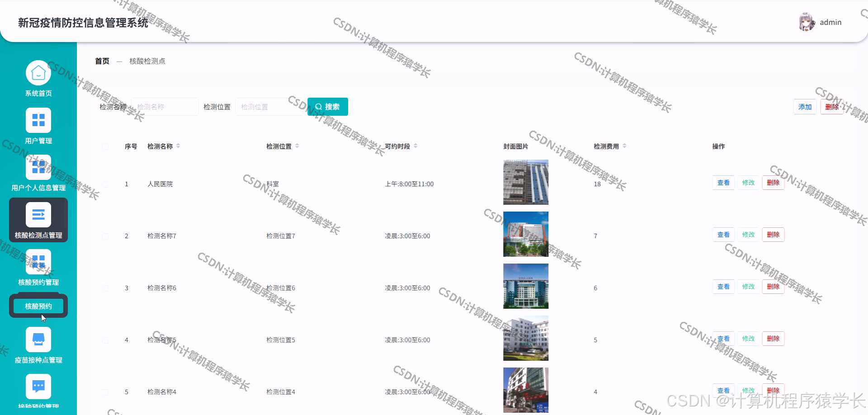Check the row for 检测名称7
The width and height of the screenshot is (868, 415).
point(105,236)
